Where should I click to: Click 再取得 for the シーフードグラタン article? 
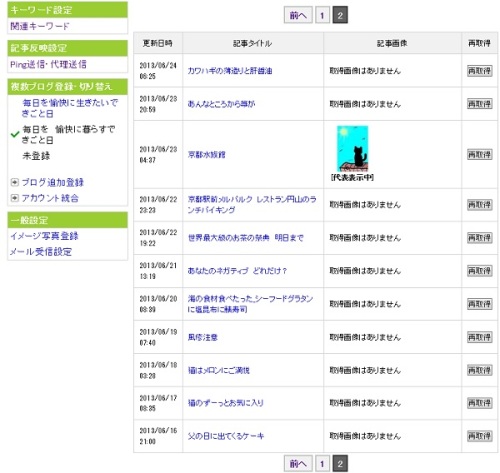coord(479,304)
